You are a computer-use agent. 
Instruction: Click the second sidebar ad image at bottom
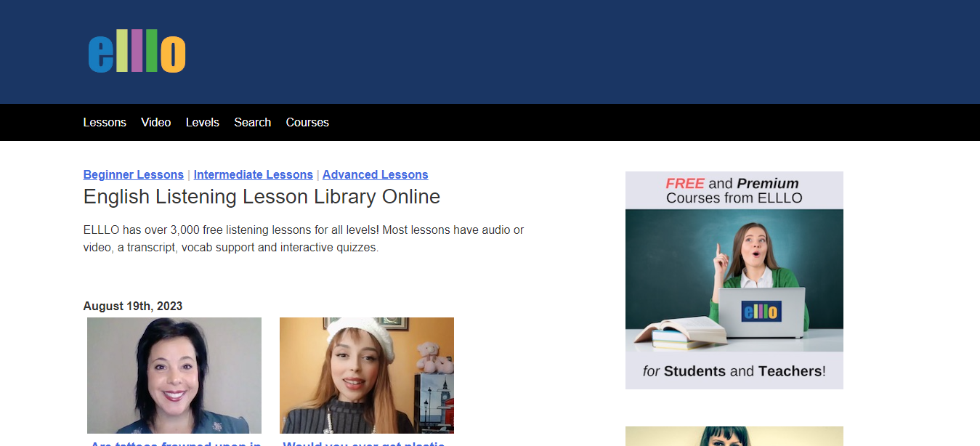click(x=734, y=437)
